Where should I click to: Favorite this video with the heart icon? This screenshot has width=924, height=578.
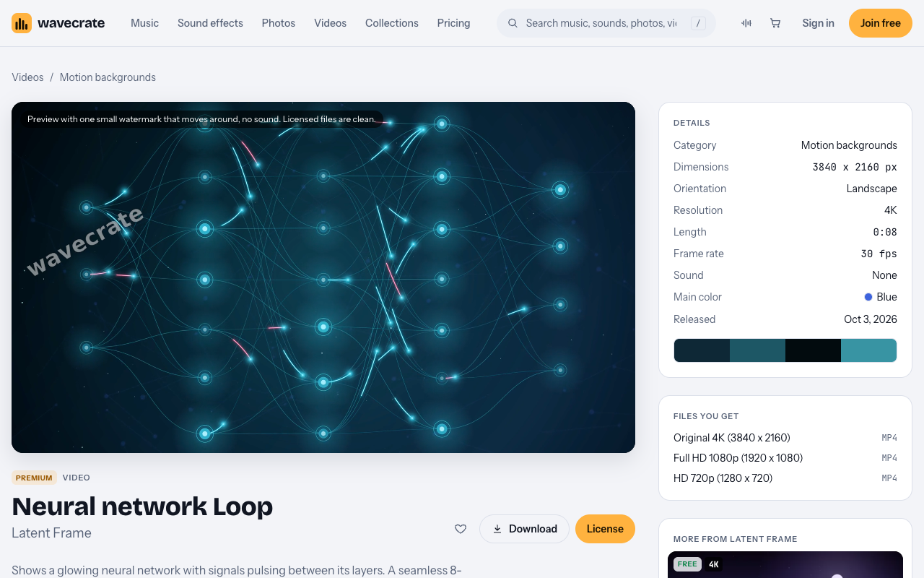click(x=461, y=529)
